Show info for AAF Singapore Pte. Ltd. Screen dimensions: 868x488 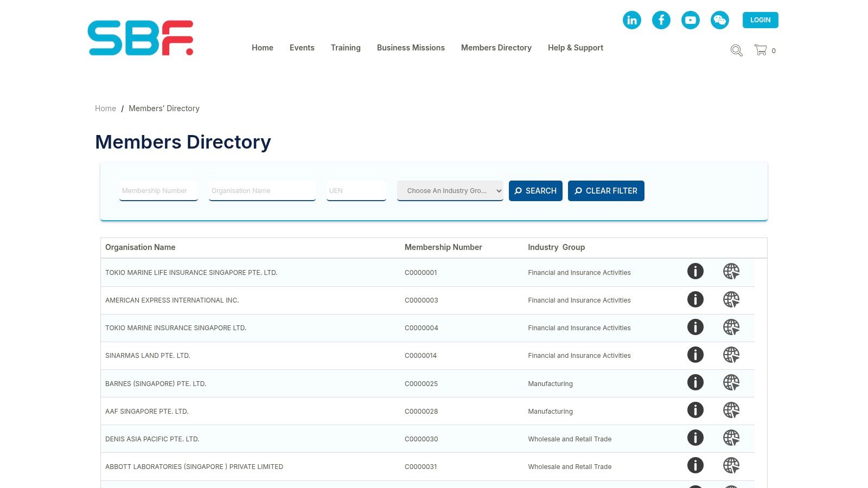click(695, 410)
